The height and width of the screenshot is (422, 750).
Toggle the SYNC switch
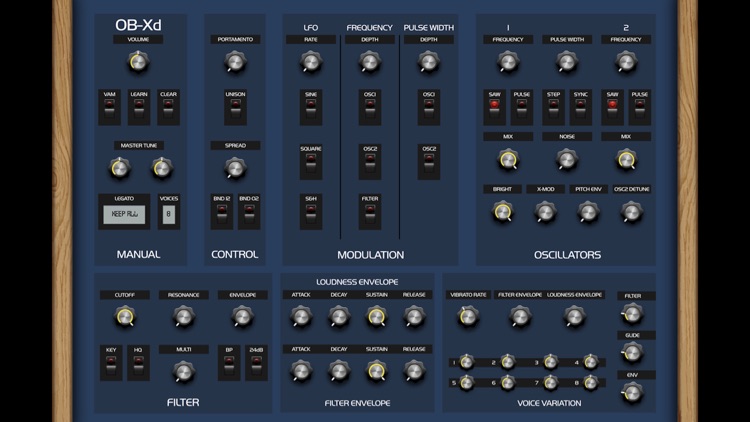[x=581, y=109]
